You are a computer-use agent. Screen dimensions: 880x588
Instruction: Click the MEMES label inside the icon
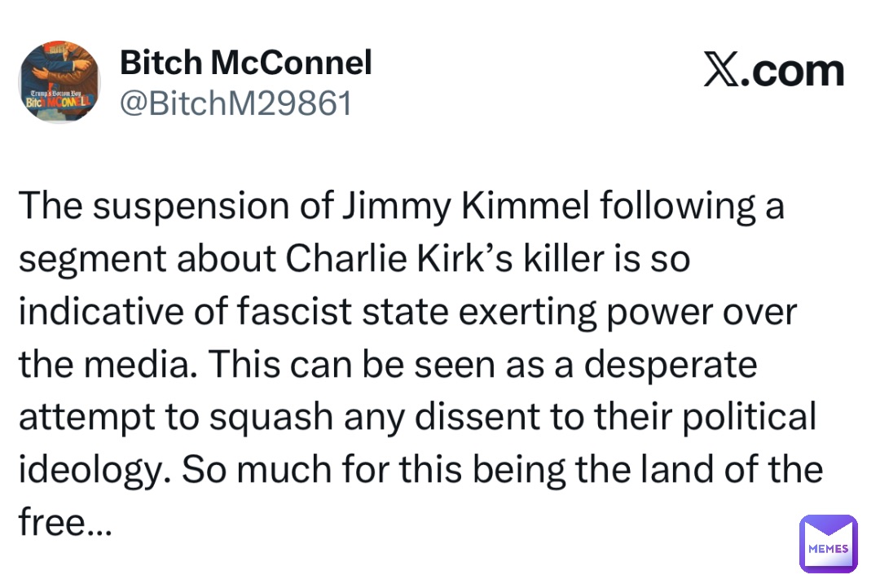coord(829,549)
